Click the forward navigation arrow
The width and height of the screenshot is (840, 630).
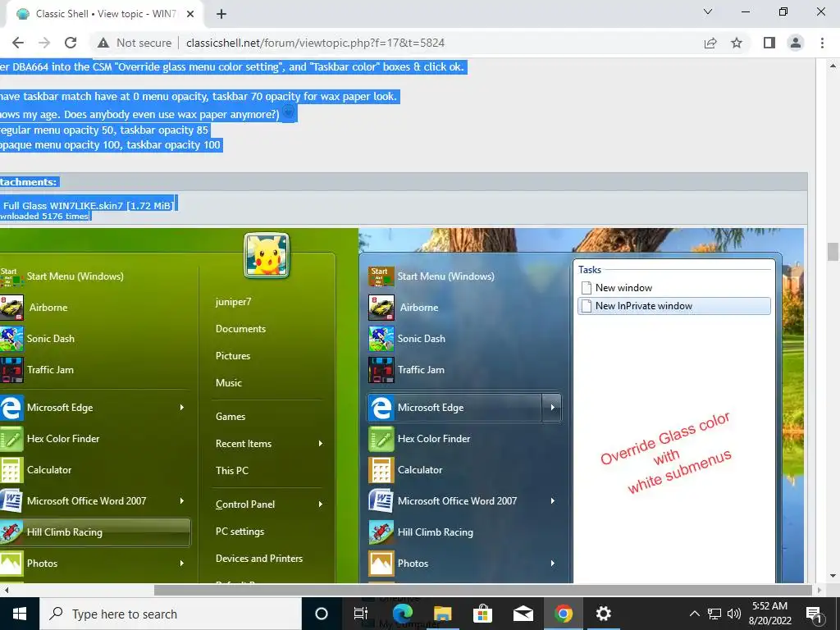coord(44,43)
